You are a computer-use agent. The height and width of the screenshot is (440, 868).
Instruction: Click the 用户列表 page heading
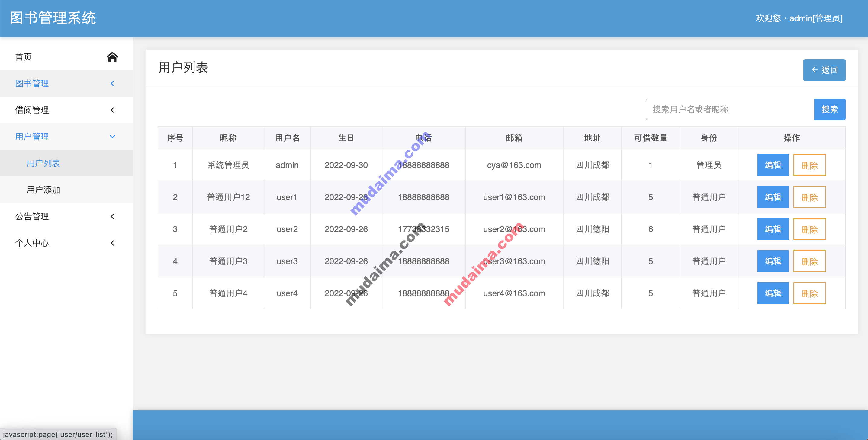pos(183,67)
